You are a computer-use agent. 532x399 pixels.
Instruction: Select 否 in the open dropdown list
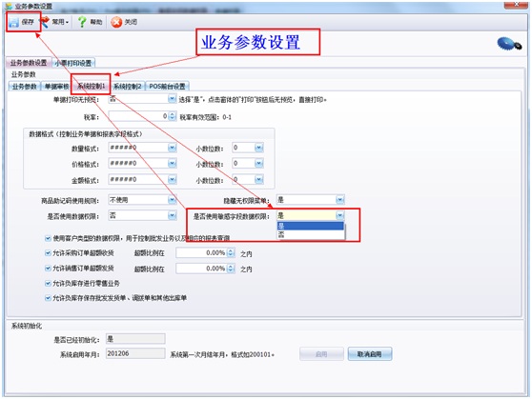311,235
